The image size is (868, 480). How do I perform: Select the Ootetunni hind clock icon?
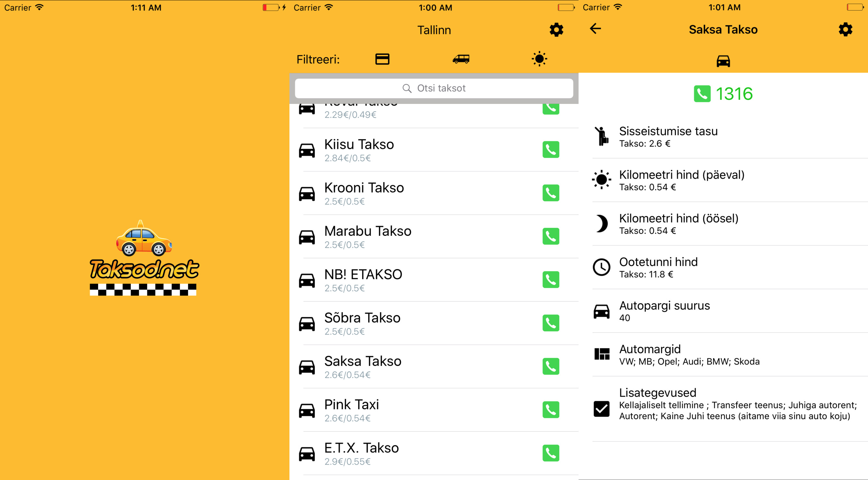601,267
